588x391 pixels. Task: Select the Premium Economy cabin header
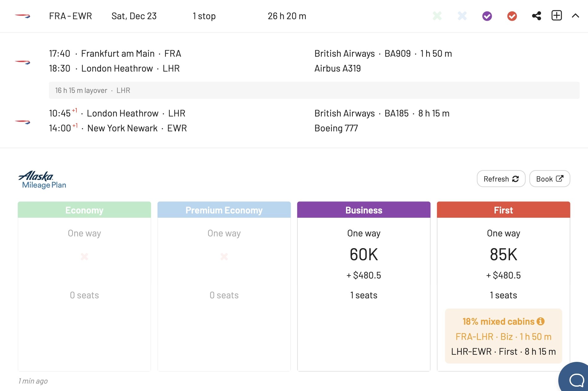224,210
